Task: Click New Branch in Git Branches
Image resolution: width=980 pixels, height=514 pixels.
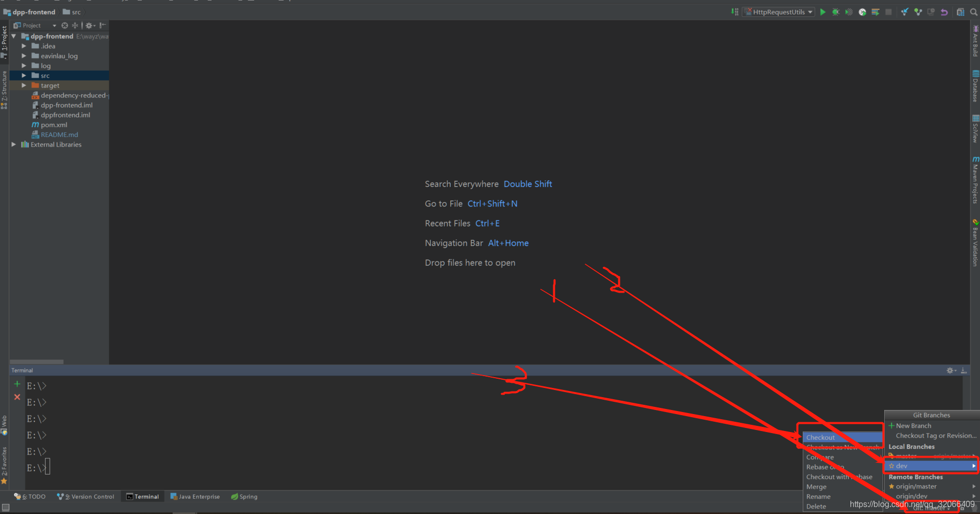Action: click(x=931, y=426)
